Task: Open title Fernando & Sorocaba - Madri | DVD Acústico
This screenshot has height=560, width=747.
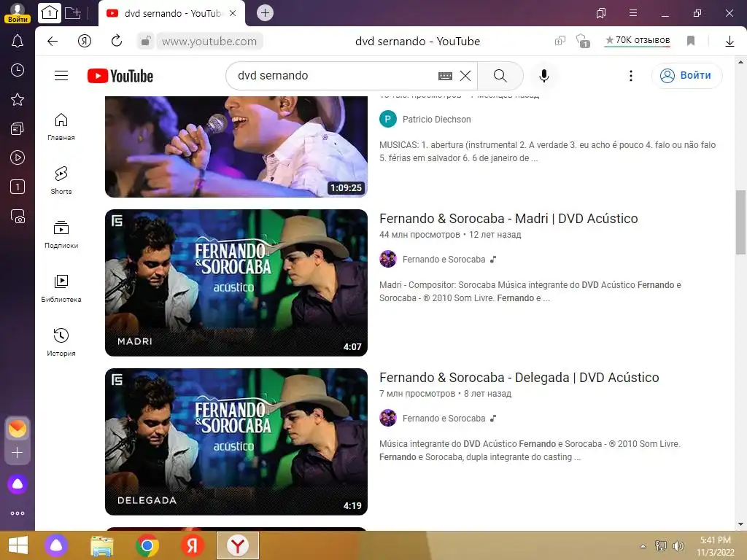Action: (x=508, y=219)
